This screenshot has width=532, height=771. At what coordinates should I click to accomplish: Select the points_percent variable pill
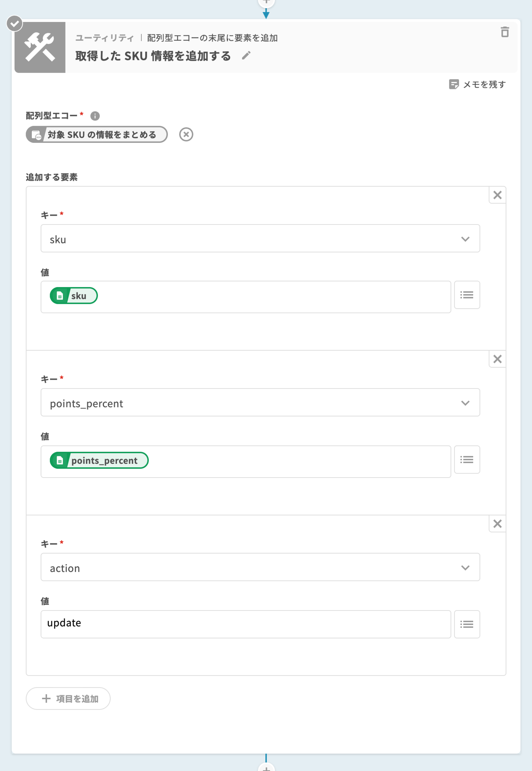pyautogui.click(x=99, y=460)
